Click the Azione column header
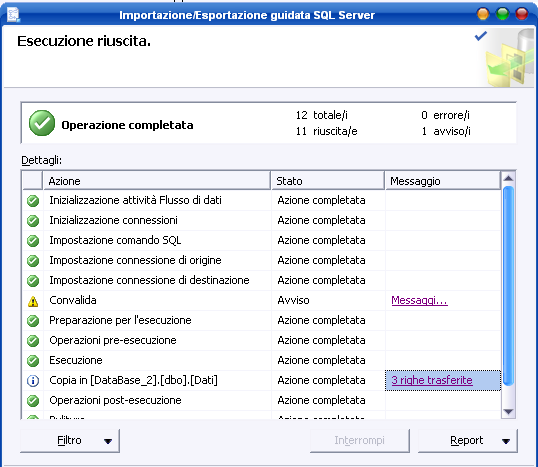 pos(157,181)
